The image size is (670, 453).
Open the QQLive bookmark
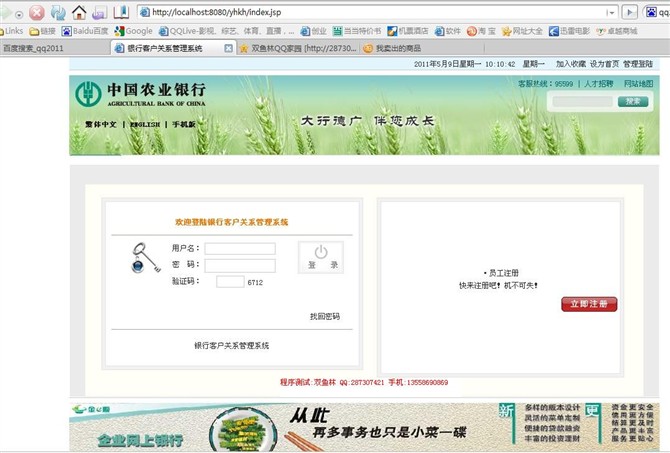[226, 31]
